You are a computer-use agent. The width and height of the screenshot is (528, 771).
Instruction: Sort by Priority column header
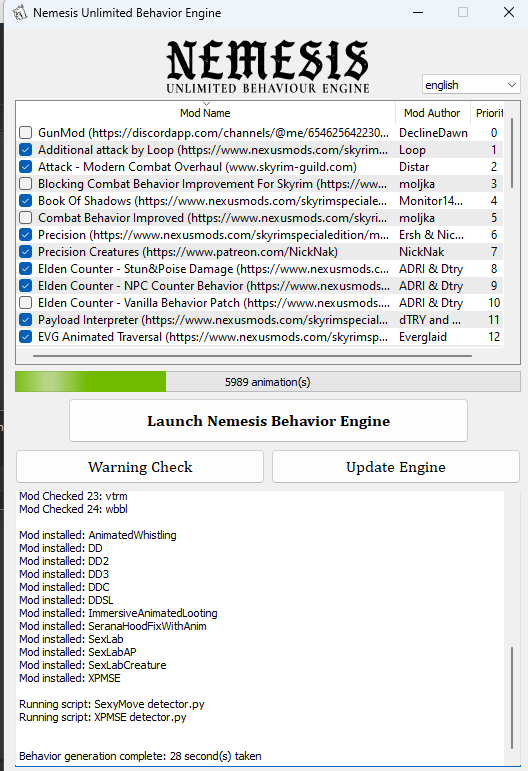click(488, 113)
